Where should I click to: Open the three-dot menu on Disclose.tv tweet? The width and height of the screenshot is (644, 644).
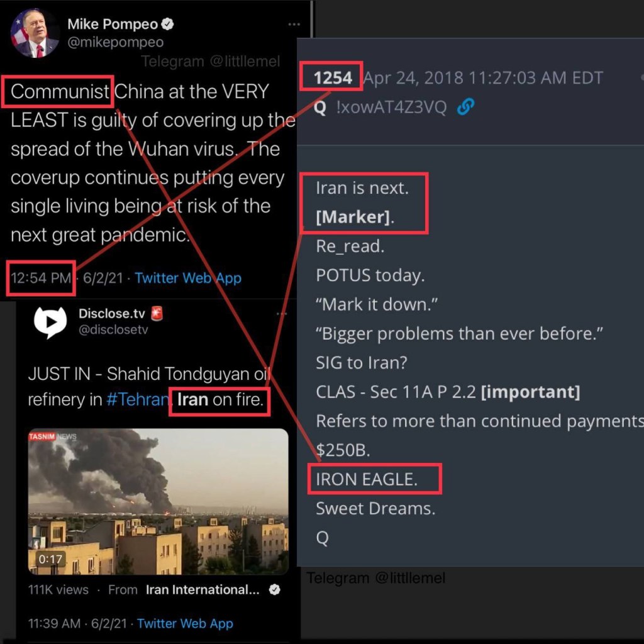point(282,313)
